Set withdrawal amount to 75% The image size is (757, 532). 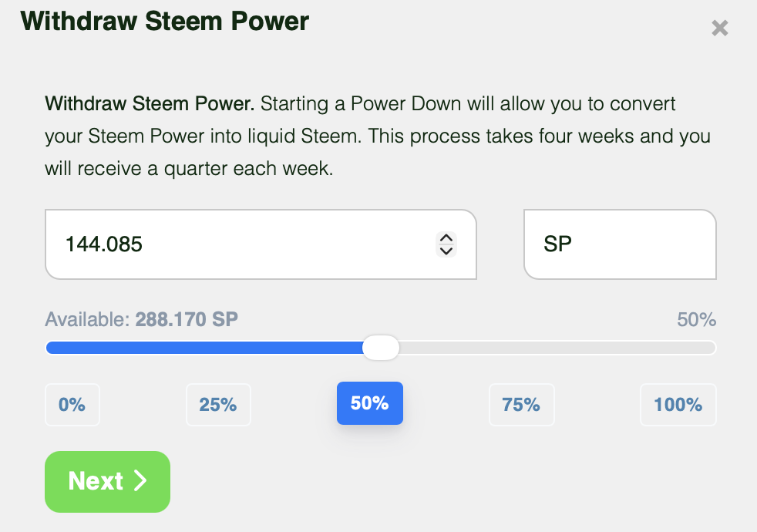pos(521,404)
